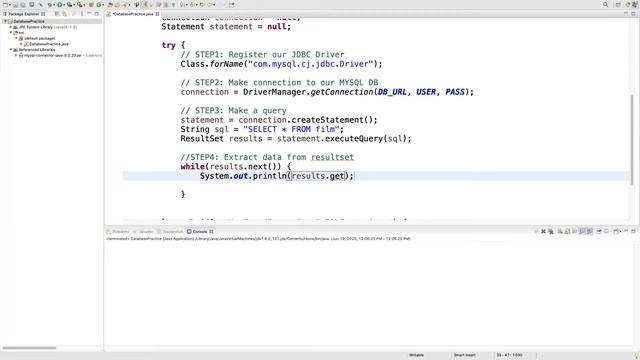
Task: Toggle Mark Occurrences in the toolbar
Action: pos(152,5)
